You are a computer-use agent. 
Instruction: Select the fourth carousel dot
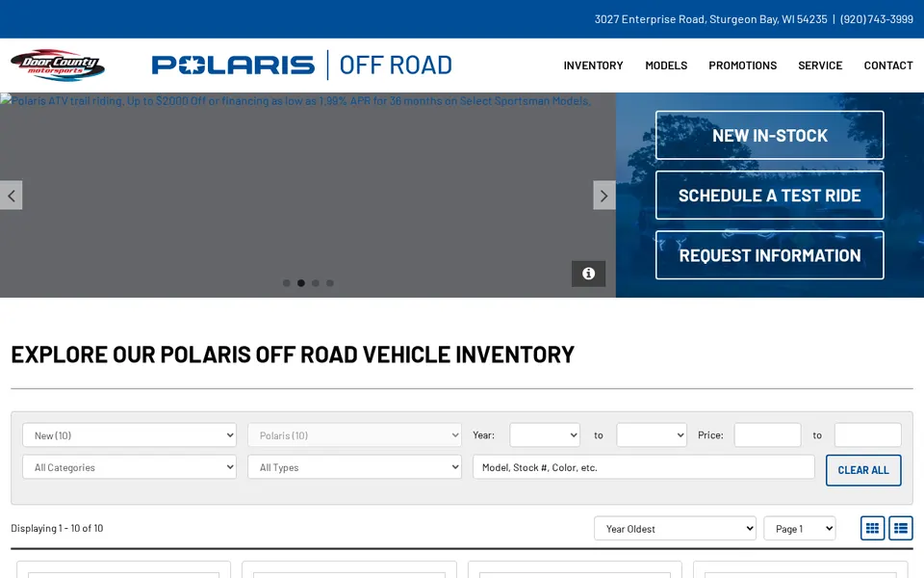pyautogui.click(x=330, y=283)
